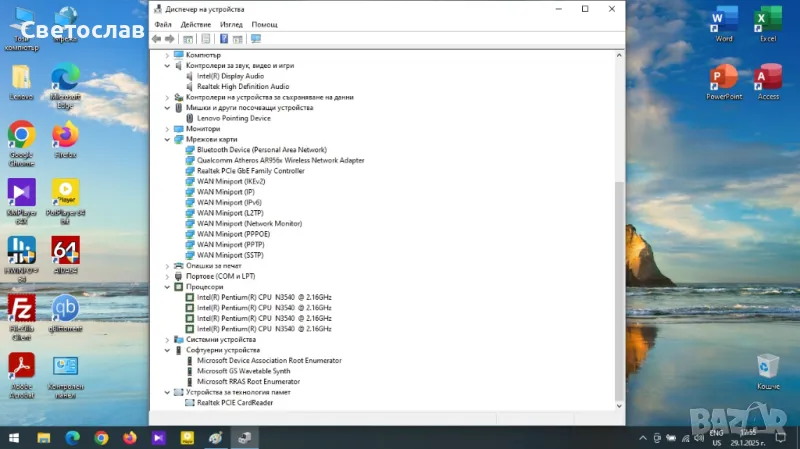Open the Действие menu
The image size is (800, 449).
[196, 24]
